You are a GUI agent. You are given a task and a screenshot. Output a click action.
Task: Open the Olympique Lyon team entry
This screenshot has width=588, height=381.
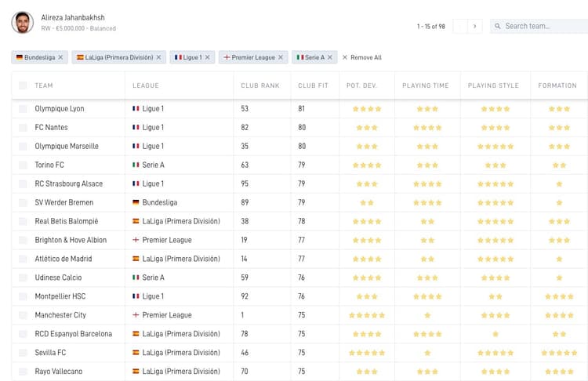pyautogui.click(x=60, y=109)
